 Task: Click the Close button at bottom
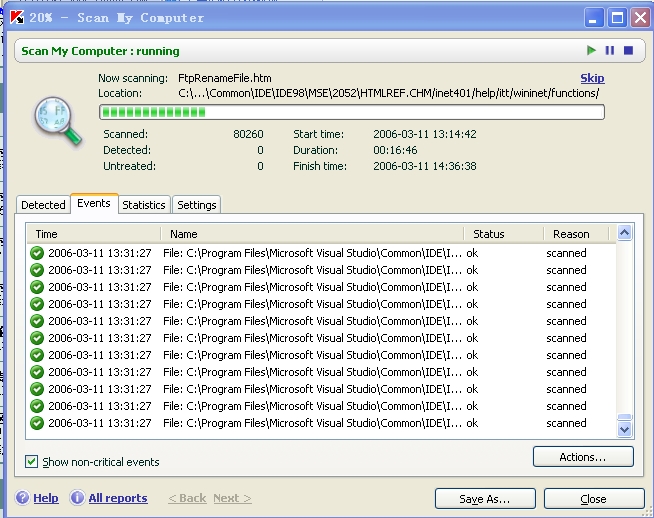click(x=594, y=499)
